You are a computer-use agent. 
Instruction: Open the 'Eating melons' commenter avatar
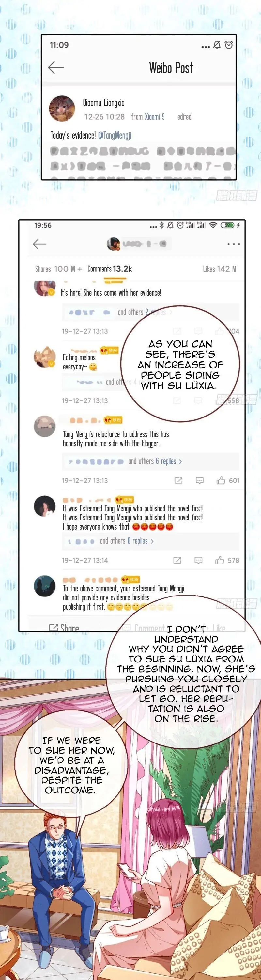pos(45,357)
